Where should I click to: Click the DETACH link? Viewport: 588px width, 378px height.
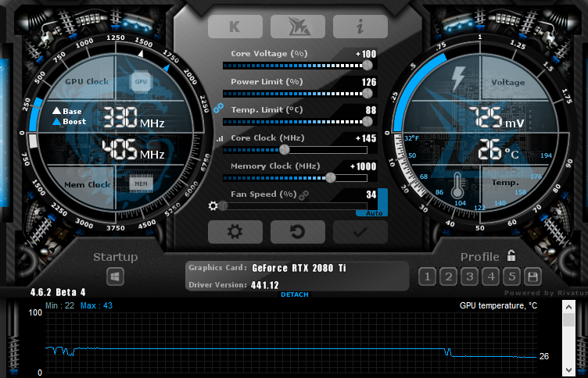295,294
